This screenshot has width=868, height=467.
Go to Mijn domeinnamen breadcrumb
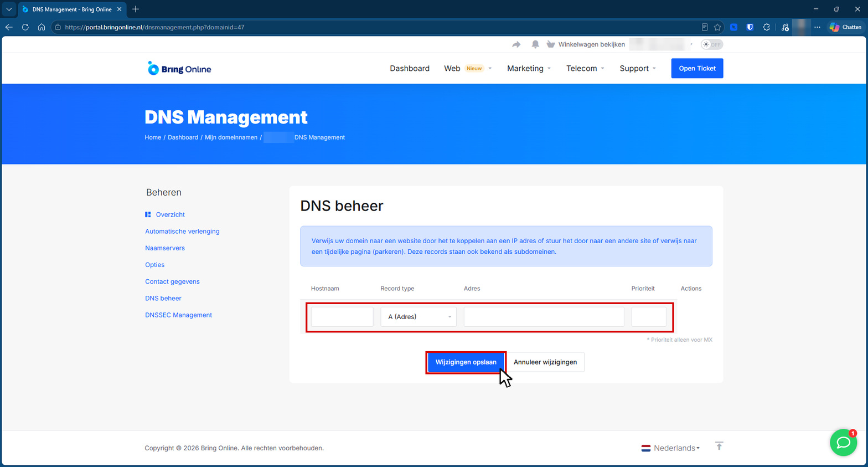click(x=231, y=137)
